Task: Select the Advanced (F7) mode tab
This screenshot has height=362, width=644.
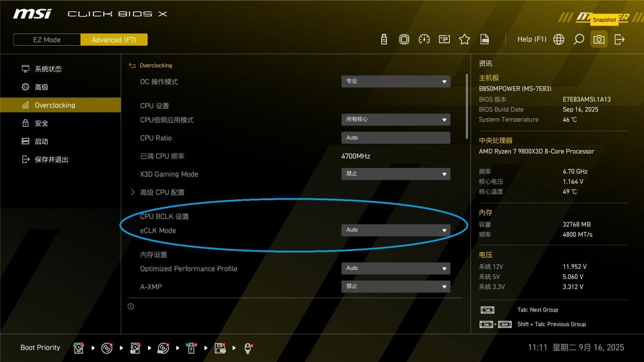Action: click(114, 40)
